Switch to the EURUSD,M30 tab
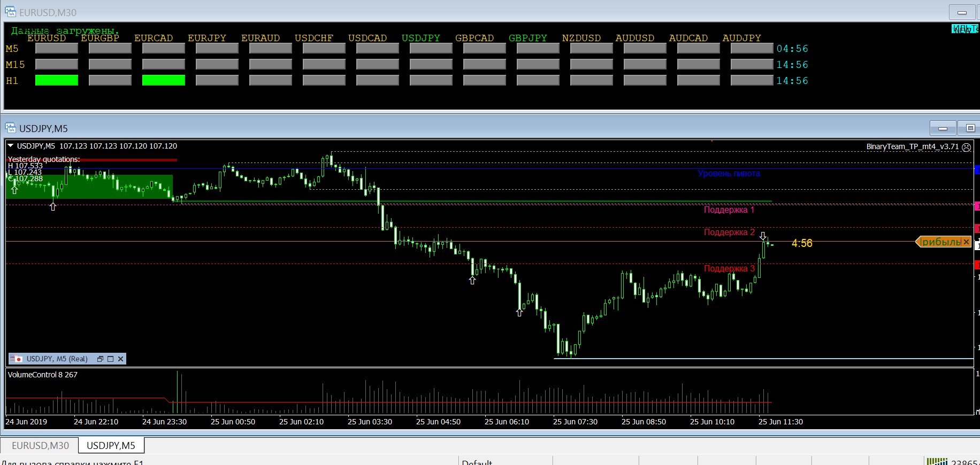 tap(40, 446)
